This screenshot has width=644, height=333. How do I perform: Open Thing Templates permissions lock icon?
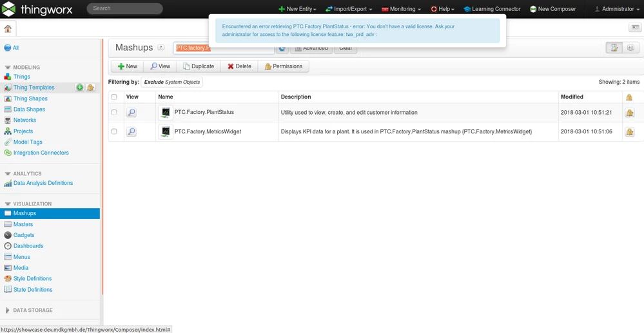tap(90, 88)
